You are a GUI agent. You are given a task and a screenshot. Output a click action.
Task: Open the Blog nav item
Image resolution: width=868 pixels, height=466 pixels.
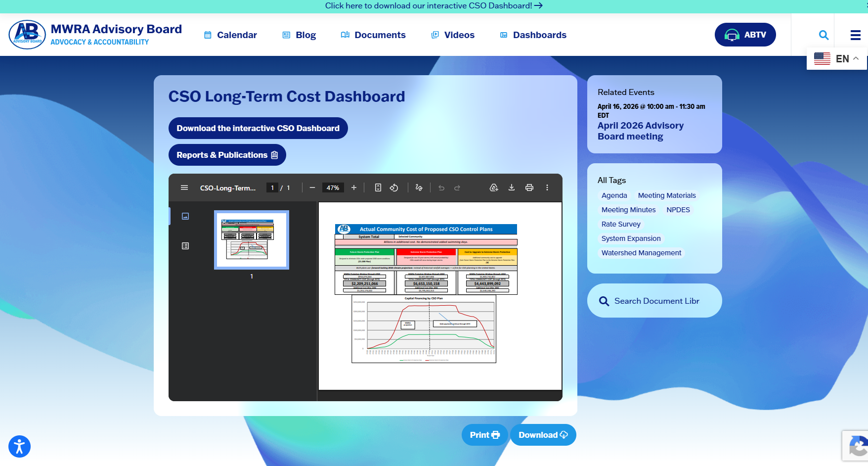[299, 35]
